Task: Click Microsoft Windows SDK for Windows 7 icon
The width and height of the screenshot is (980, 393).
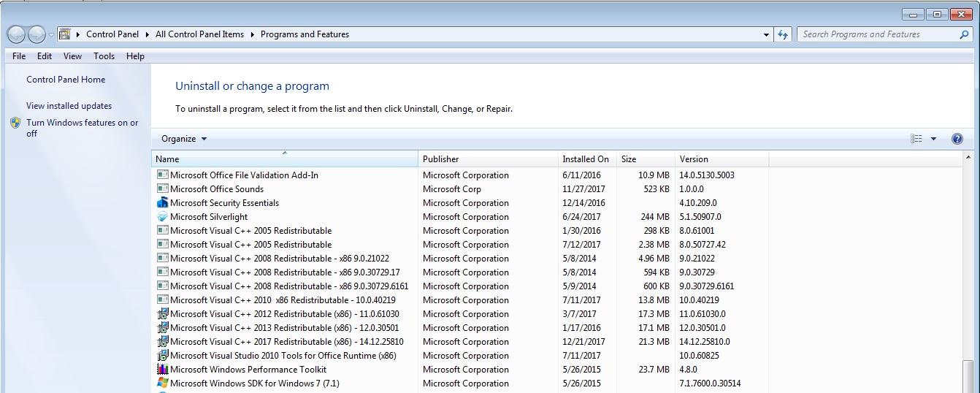Action: pos(163,384)
